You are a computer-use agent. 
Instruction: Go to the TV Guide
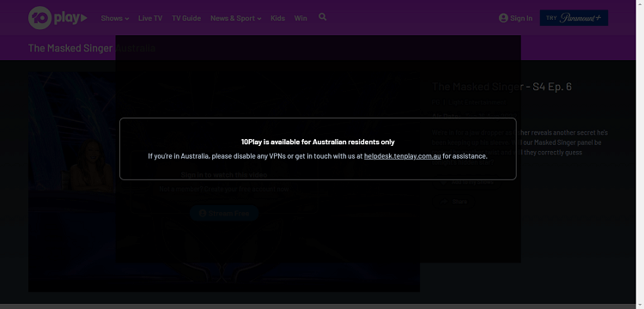pyautogui.click(x=186, y=18)
